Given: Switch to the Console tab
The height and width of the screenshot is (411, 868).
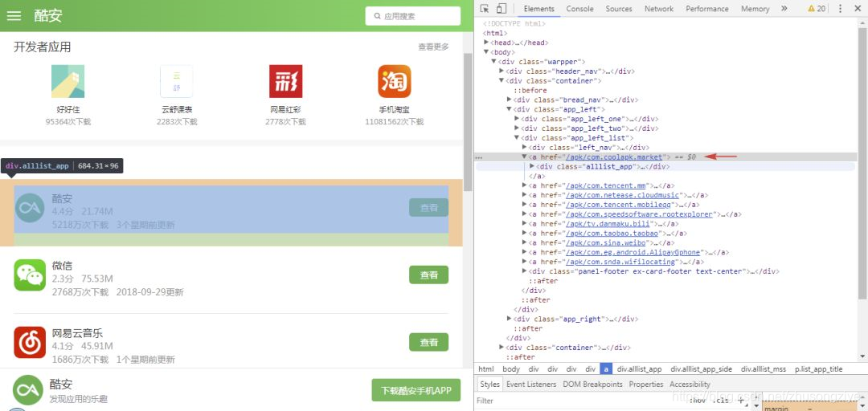Looking at the screenshot, I should [579, 8].
